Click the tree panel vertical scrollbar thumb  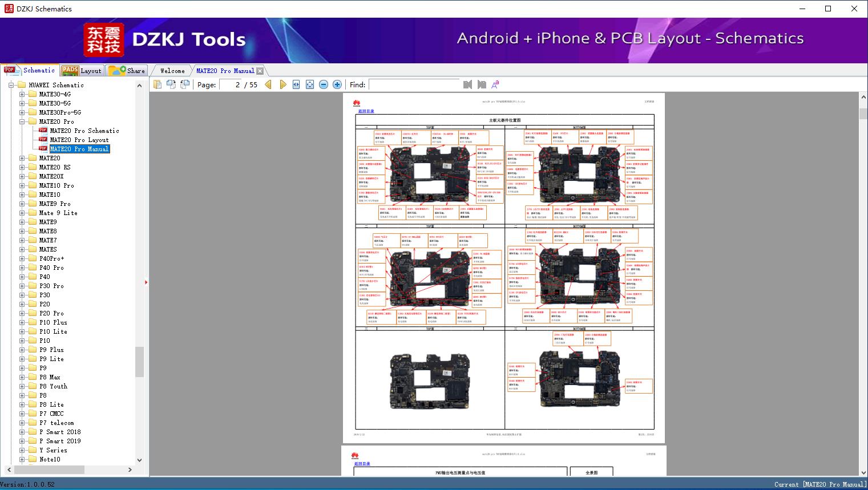[x=139, y=362]
